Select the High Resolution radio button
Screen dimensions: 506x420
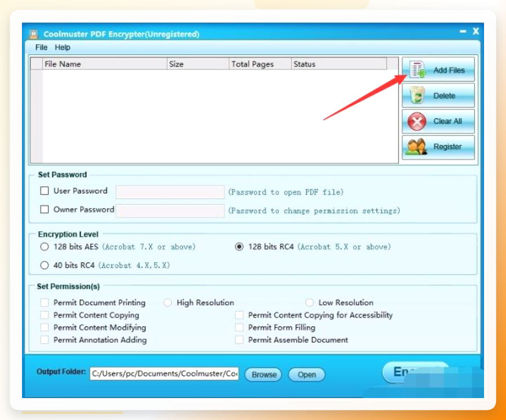168,302
